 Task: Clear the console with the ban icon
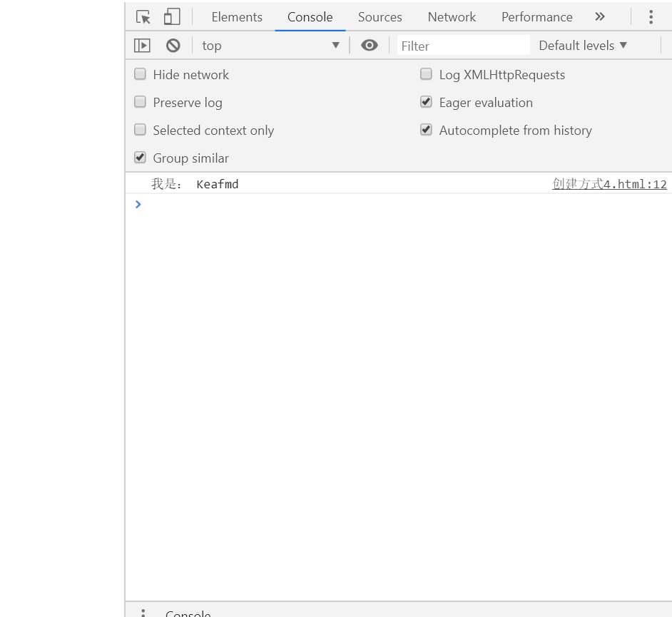(x=173, y=46)
